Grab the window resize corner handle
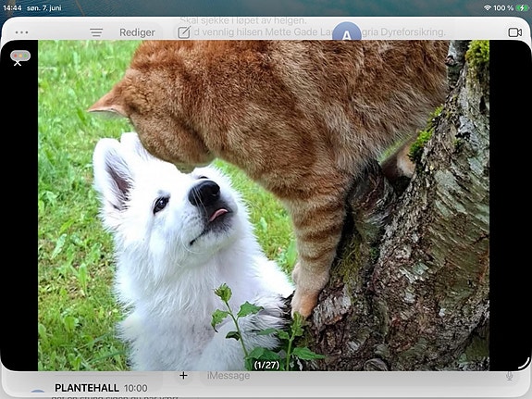Screen dimensions: 532x399 pos(524,363)
